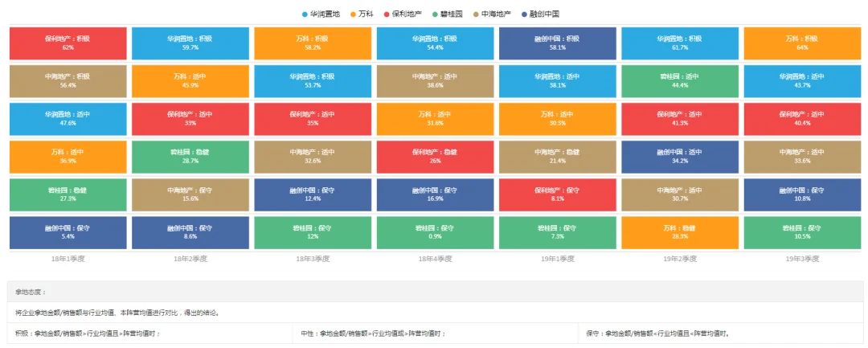Viewport: 868px width, 348px height.
Task: Toggle the 碧桂园 legend series
Action: [x=449, y=14]
